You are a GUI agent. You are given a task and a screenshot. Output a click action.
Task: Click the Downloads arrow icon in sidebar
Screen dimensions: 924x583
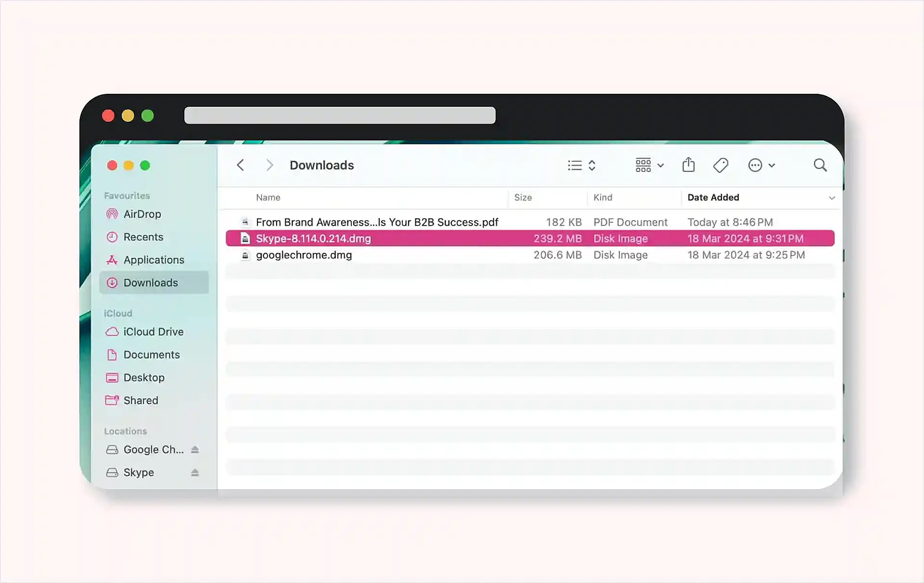[112, 283]
